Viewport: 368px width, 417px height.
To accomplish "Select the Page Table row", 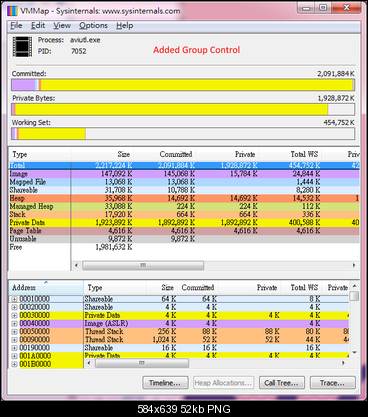I will point(184,231).
